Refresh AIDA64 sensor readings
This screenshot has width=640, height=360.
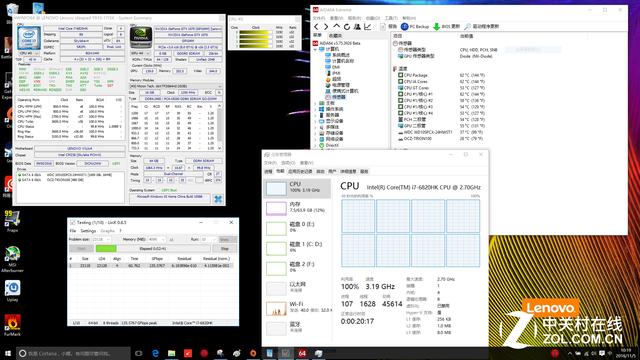(347, 27)
